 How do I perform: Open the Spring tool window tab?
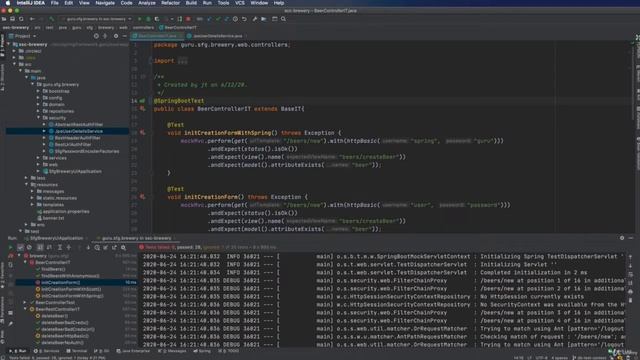pos(202,351)
